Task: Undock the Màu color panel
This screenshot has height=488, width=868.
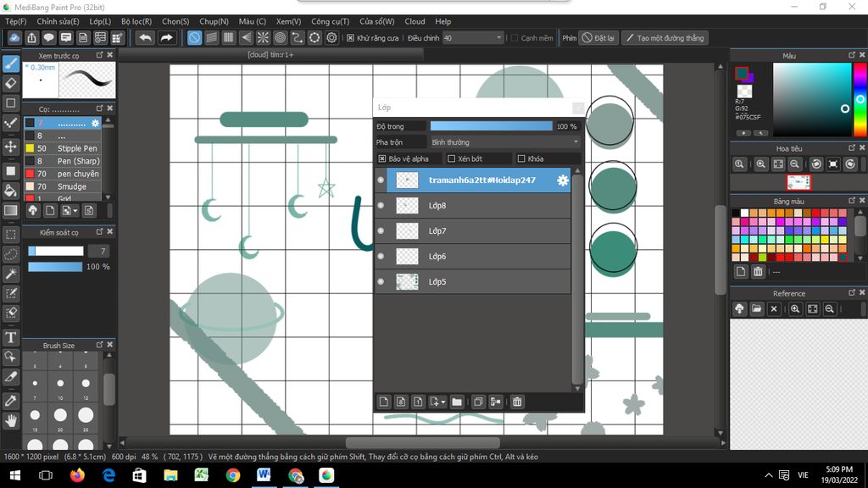Action: pos(851,55)
